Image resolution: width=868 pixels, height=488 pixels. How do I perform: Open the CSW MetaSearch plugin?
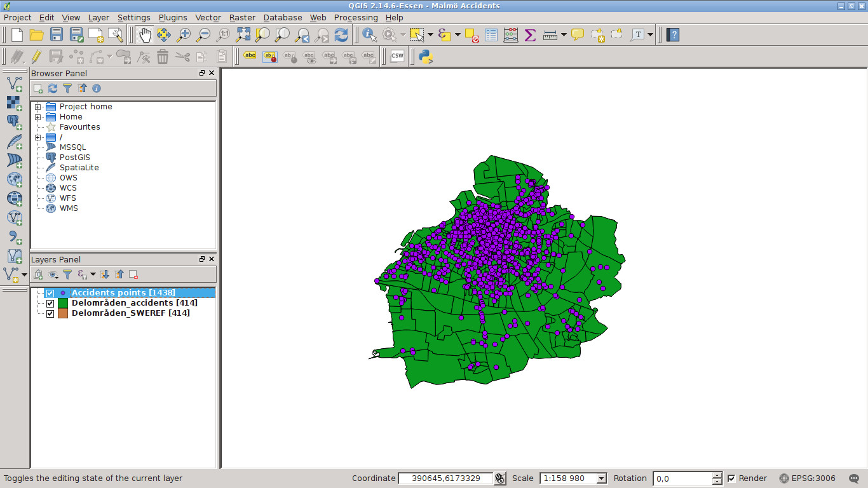point(397,57)
